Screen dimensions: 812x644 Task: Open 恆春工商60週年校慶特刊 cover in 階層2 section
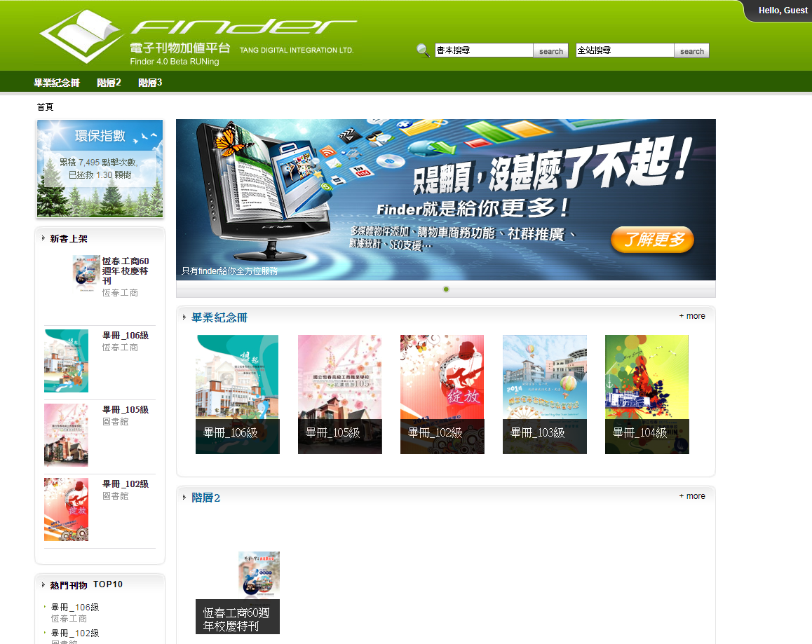click(x=238, y=592)
